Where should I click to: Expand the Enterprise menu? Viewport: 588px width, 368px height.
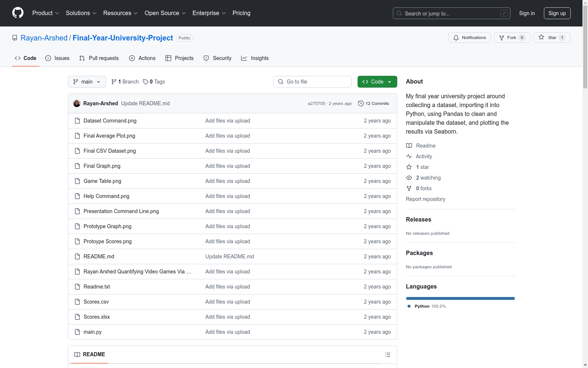tap(209, 13)
